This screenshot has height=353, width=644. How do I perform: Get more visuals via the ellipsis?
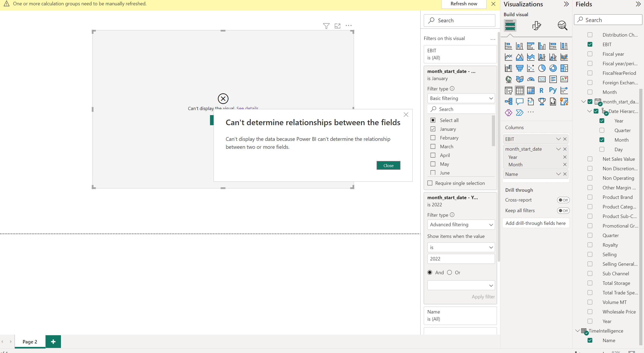[x=531, y=112]
